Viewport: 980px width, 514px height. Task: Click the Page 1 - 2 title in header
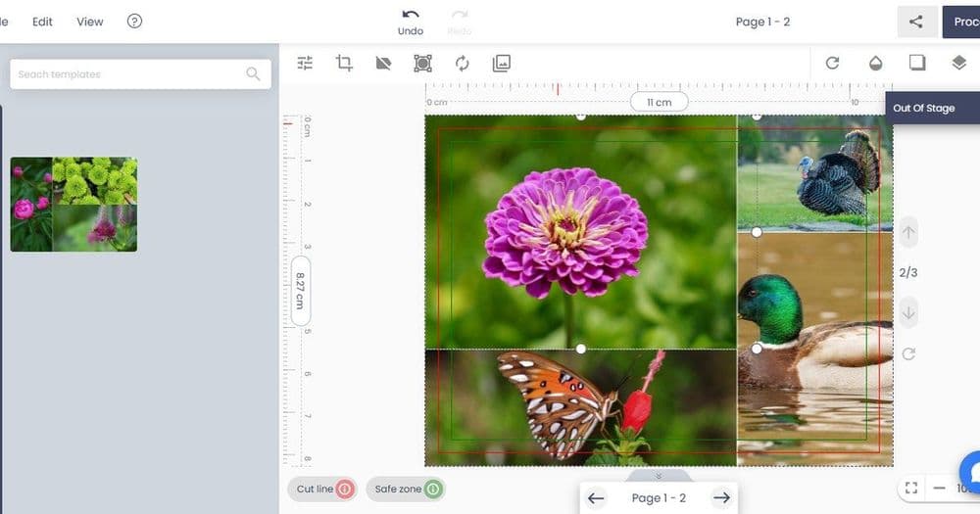[762, 22]
